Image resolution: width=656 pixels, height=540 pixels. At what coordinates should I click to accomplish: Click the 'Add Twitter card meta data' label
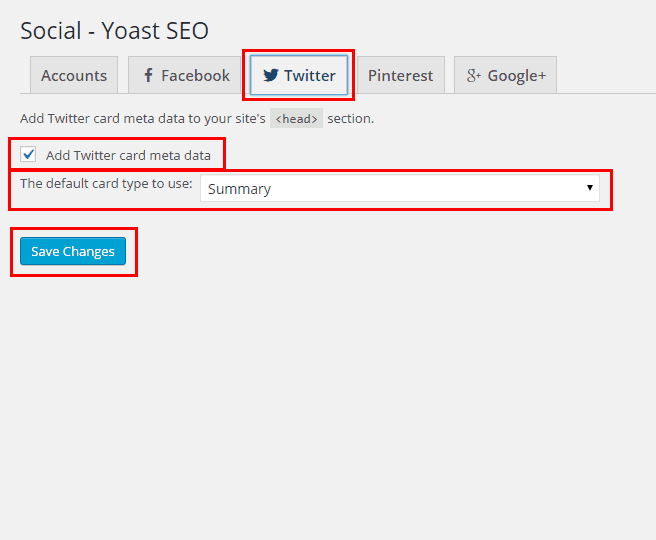coord(128,155)
